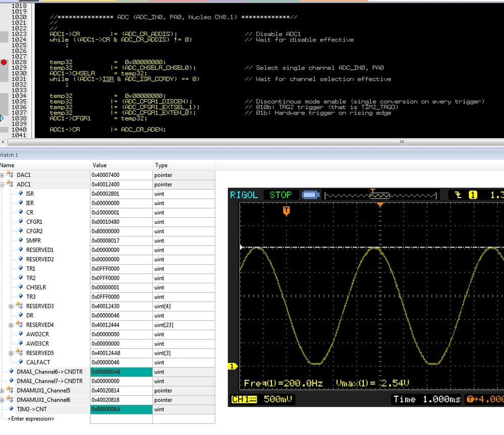Click the member icon beside SMPR
This screenshot has height=435, width=504.
click(x=21, y=240)
